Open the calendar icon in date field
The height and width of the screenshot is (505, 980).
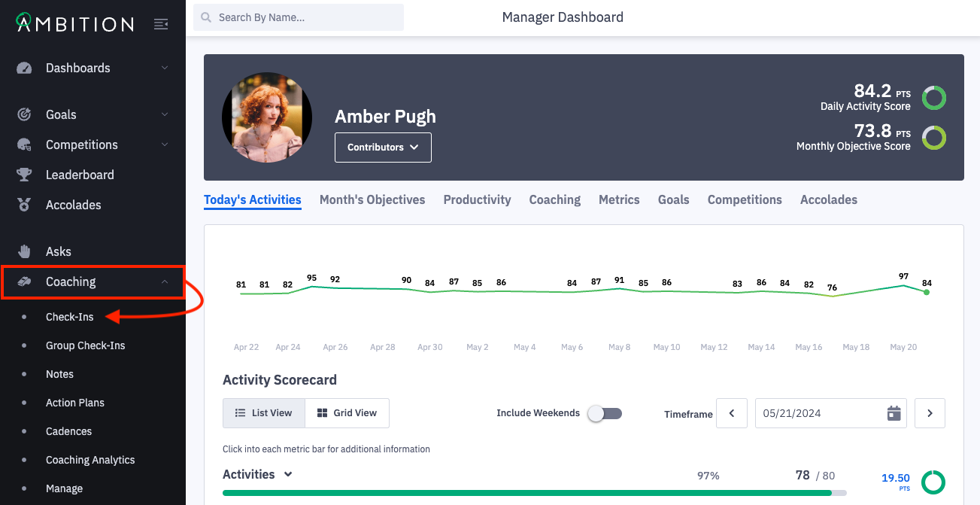click(894, 413)
